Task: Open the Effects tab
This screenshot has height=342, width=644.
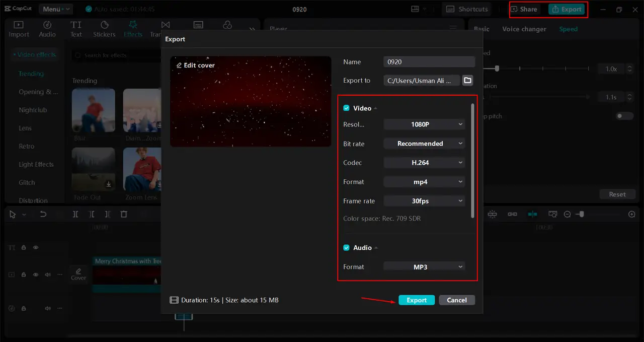Action: (133, 29)
